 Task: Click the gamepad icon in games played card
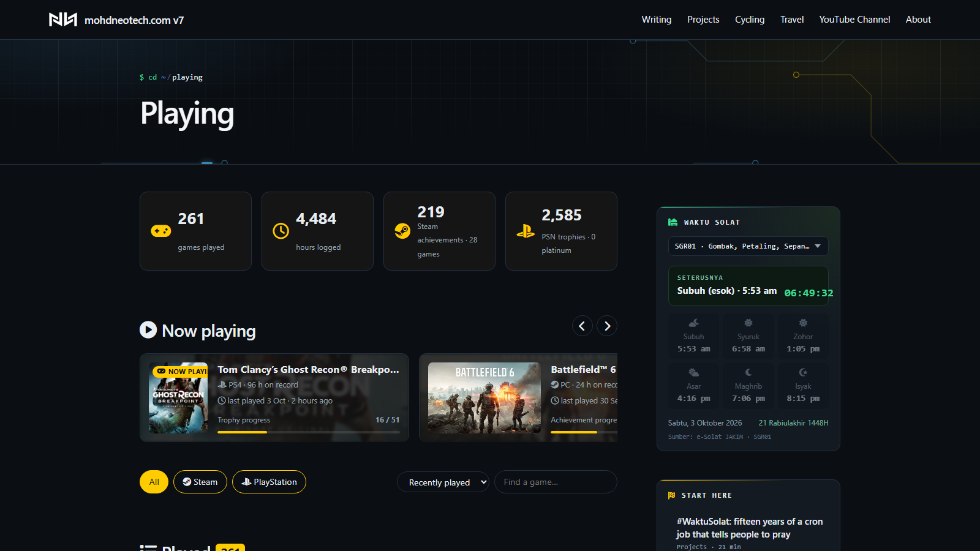point(161,231)
